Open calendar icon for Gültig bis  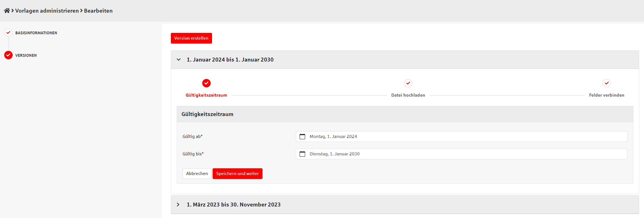pos(302,154)
